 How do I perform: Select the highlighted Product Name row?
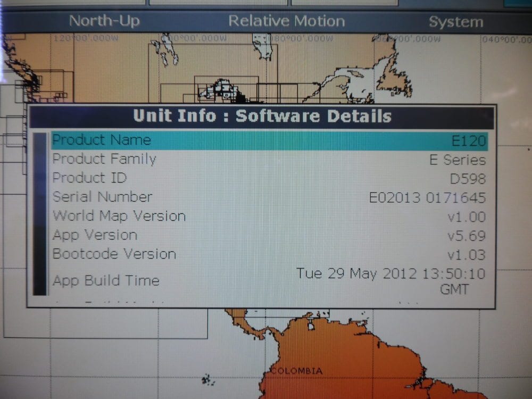269,140
